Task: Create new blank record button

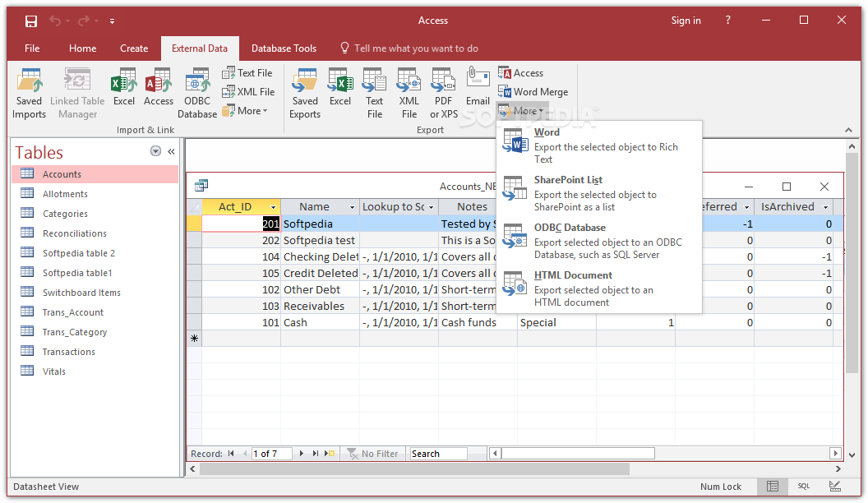Action: pos(330,454)
